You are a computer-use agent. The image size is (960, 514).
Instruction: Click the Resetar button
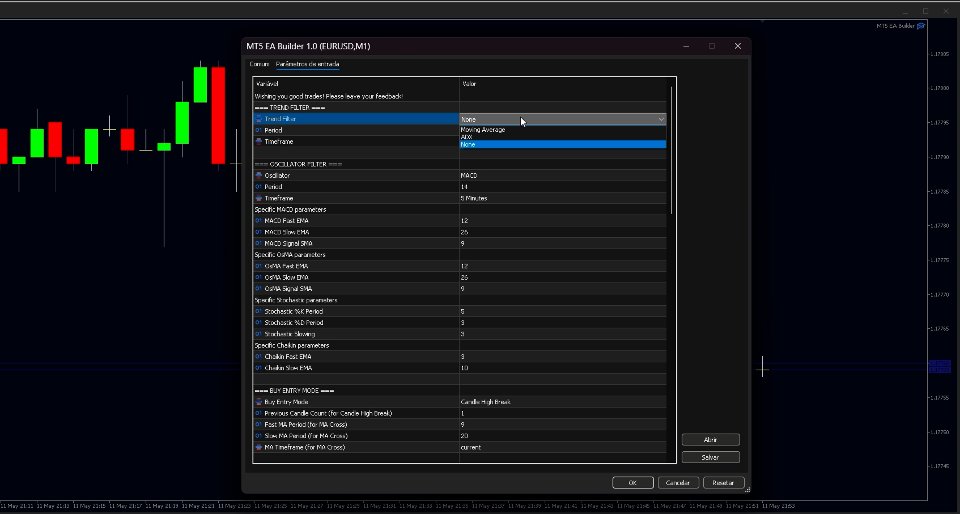[723, 483]
